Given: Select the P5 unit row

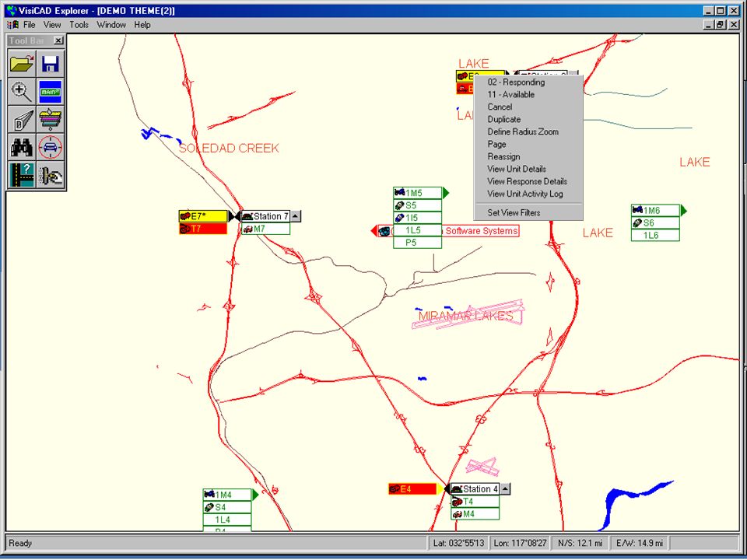Looking at the screenshot, I should tap(417, 243).
